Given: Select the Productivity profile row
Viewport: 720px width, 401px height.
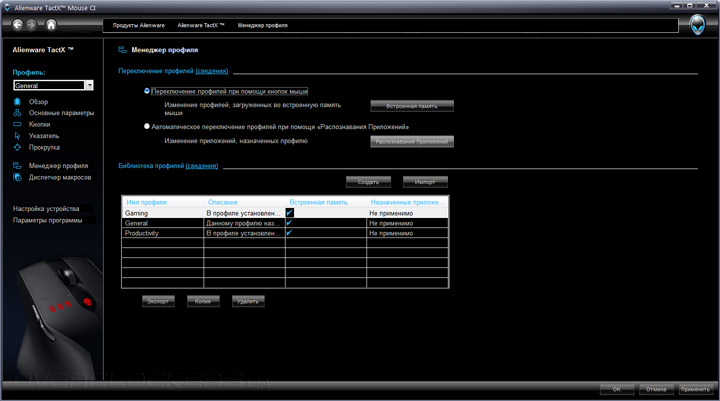Looking at the screenshot, I should coord(285,233).
